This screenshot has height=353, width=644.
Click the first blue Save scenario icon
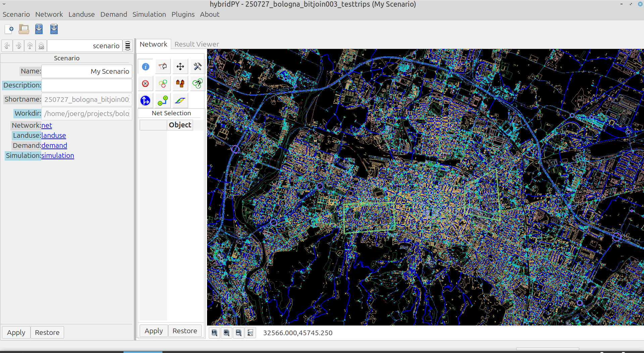[x=39, y=29]
